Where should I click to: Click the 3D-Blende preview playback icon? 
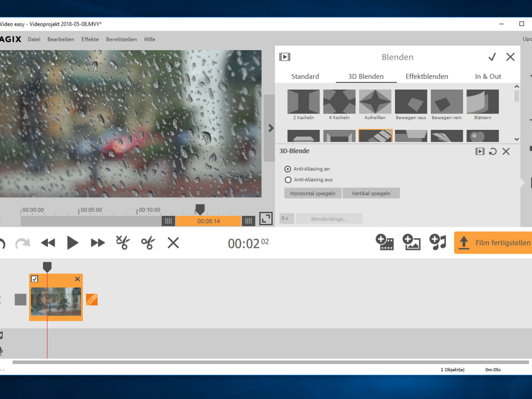[x=480, y=151]
